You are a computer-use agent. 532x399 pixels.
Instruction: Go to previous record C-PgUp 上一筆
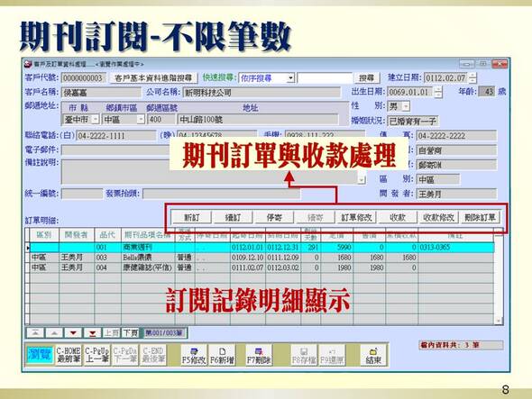pos(96,355)
